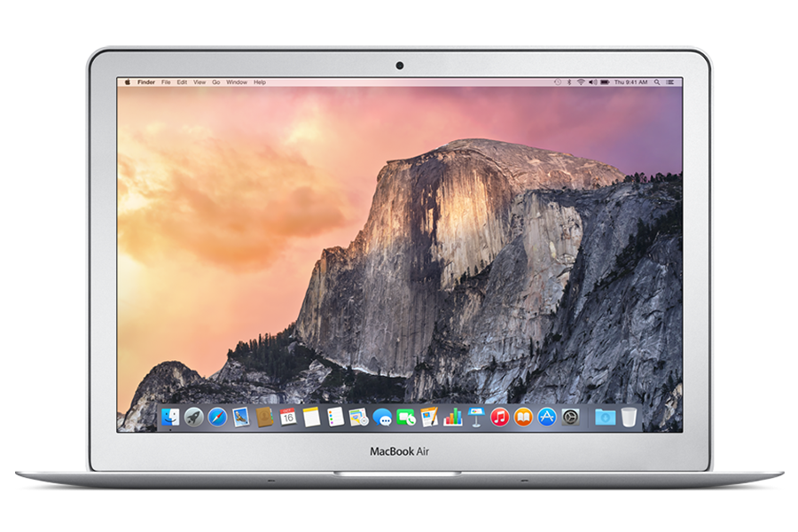
Task: Open the Trash in the Dock
Action: 629,418
